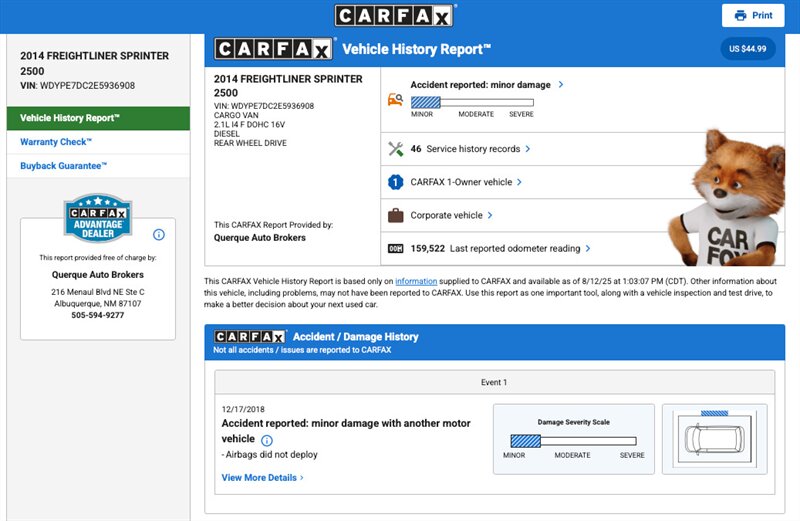Expand View More Details chevron

(x=302, y=478)
